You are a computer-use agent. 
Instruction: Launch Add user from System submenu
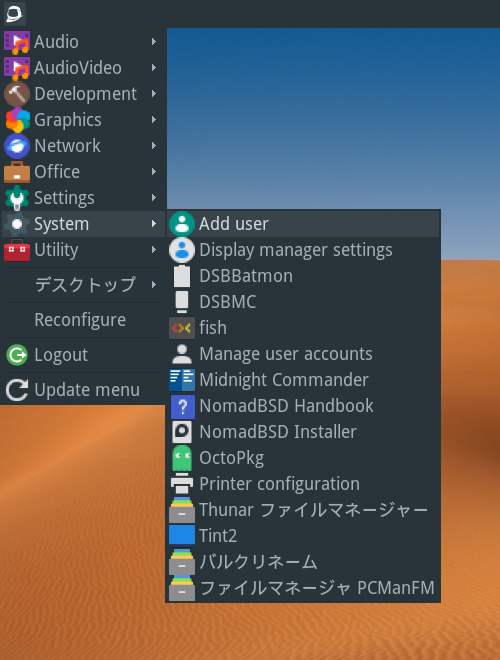[x=303, y=224]
